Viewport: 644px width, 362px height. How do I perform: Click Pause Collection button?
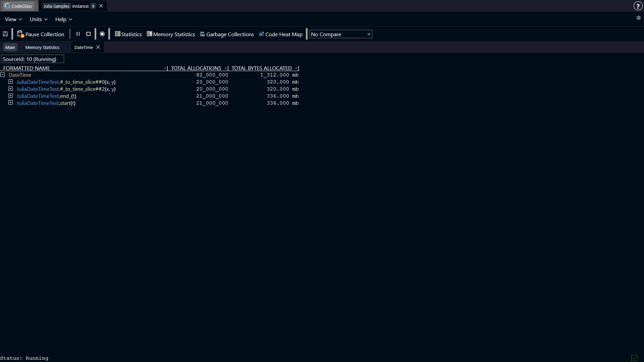[x=41, y=34]
